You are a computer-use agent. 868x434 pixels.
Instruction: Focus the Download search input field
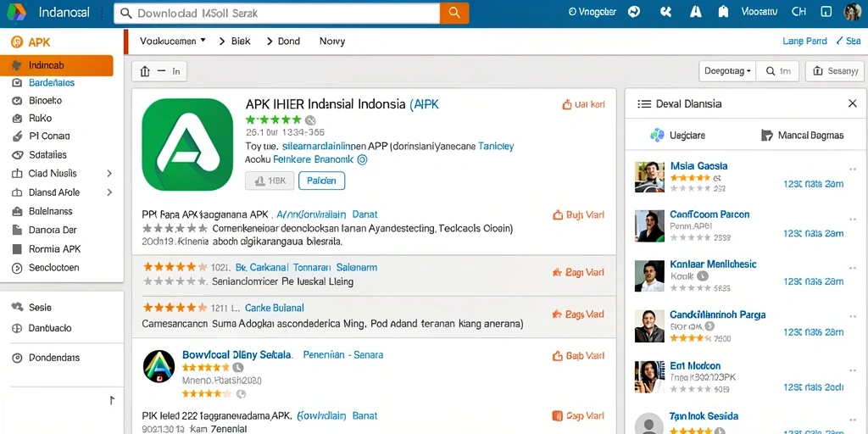coord(277,13)
